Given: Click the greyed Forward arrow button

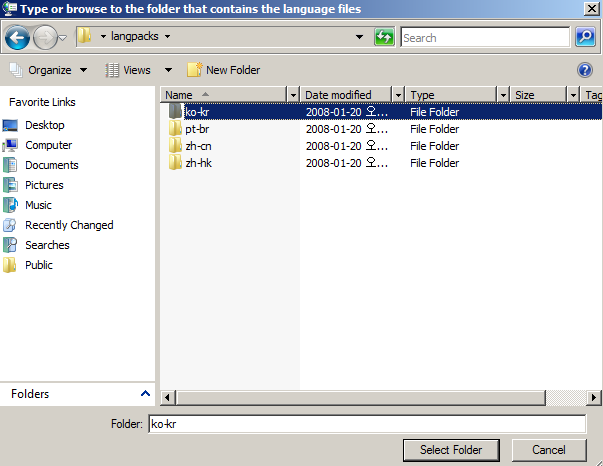Looking at the screenshot, I should [45, 37].
